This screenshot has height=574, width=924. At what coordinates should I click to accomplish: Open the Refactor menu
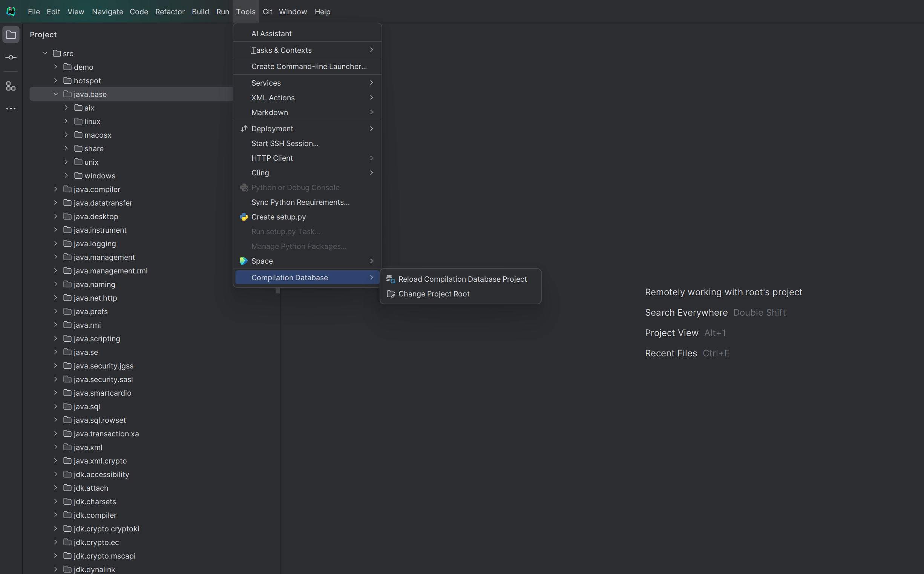pos(170,12)
